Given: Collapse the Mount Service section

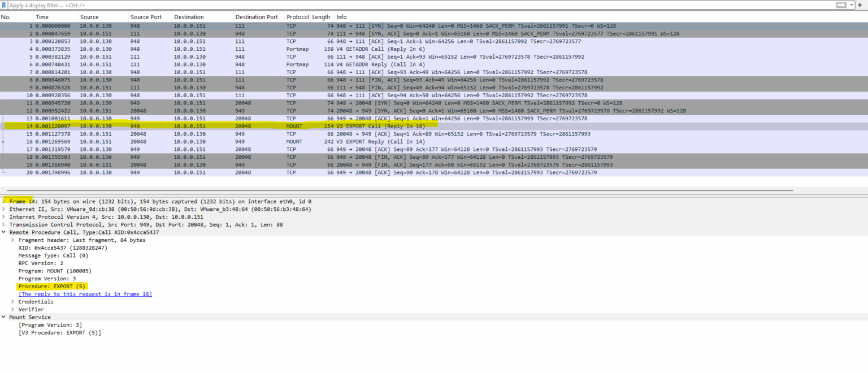Looking at the screenshot, I should click(x=3, y=317).
